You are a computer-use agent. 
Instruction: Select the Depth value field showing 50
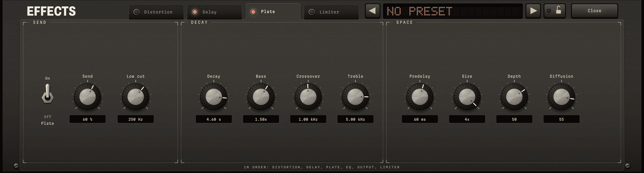[514, 119]
